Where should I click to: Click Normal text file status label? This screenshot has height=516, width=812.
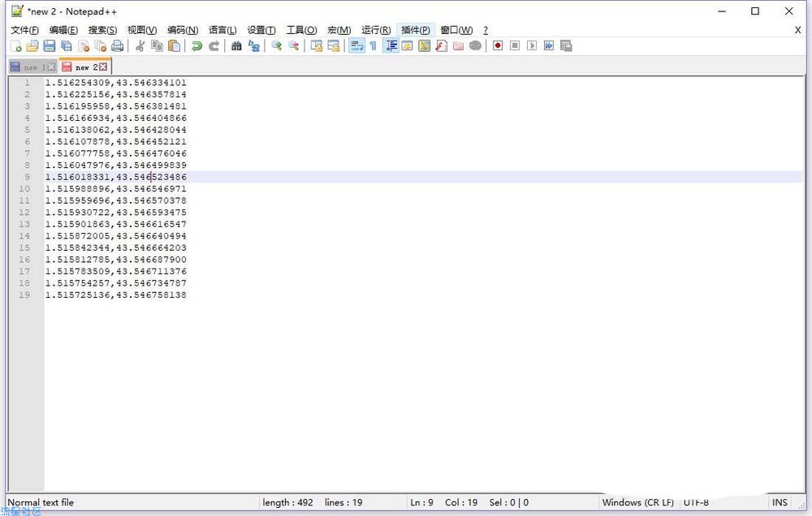coord(41,502)
